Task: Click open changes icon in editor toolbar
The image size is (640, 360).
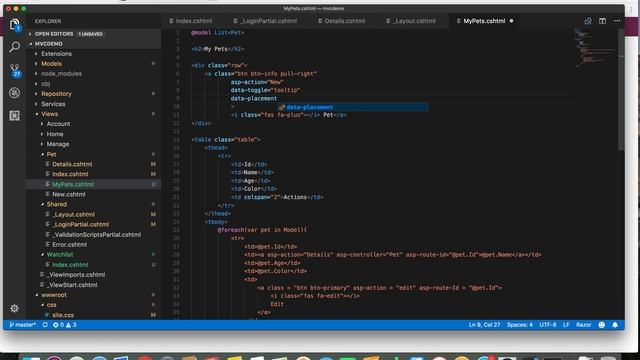Action: tap(588, 21)
